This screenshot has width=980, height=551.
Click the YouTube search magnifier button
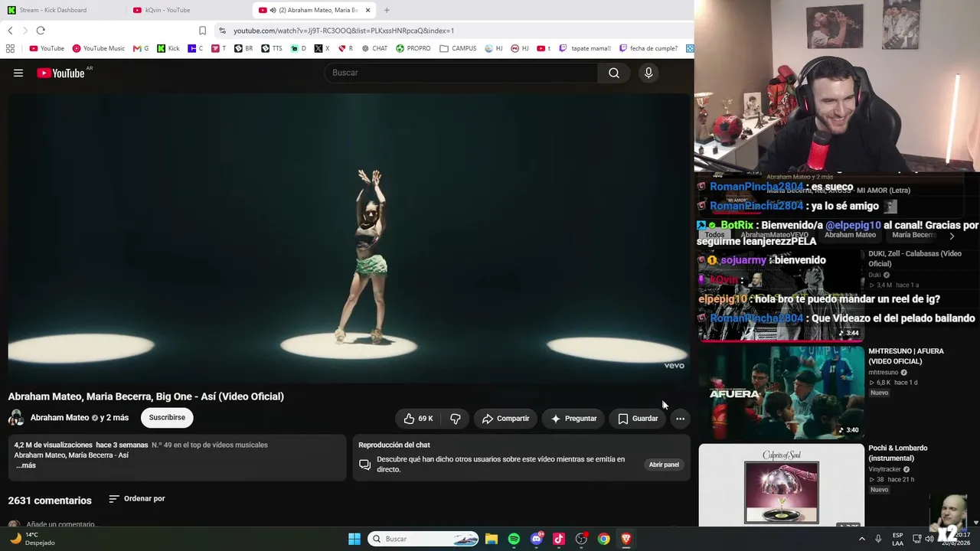tap(614, 73)
